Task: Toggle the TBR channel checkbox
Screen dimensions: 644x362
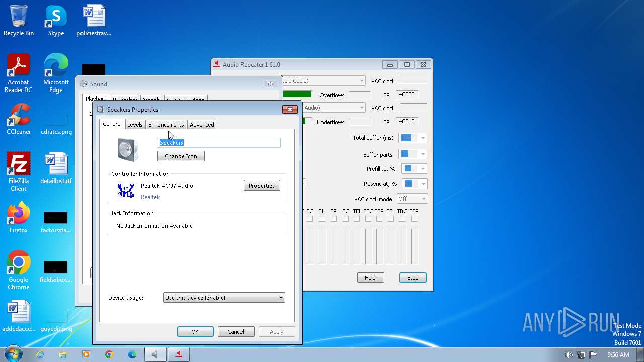Action: pos(414,219)
